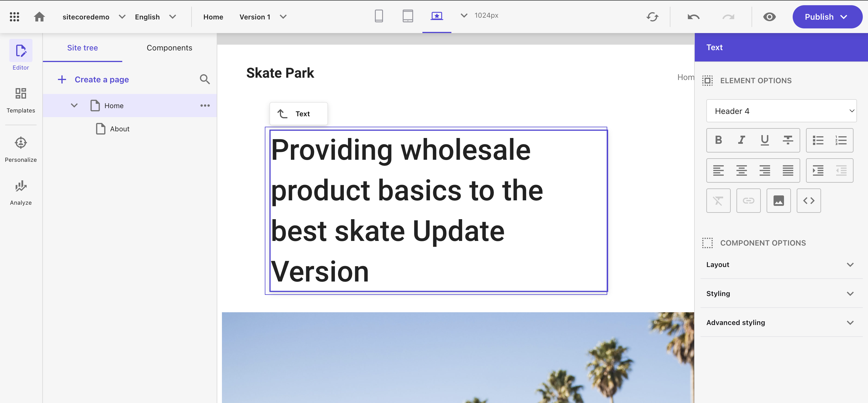Image resolution: width=868 pixels, height=403 pixels.
Task: Open the Personalize sidebar section
Action: click(21, 150)
